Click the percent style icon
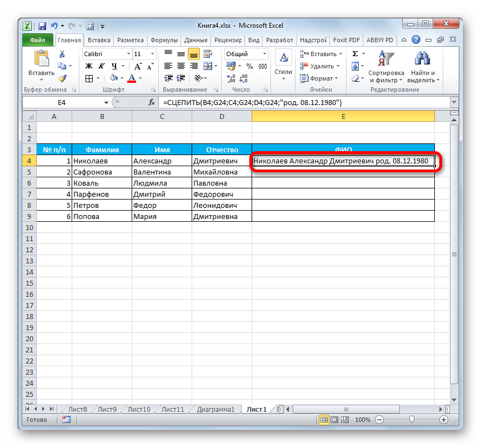481x448 pixels. point(249,66)
